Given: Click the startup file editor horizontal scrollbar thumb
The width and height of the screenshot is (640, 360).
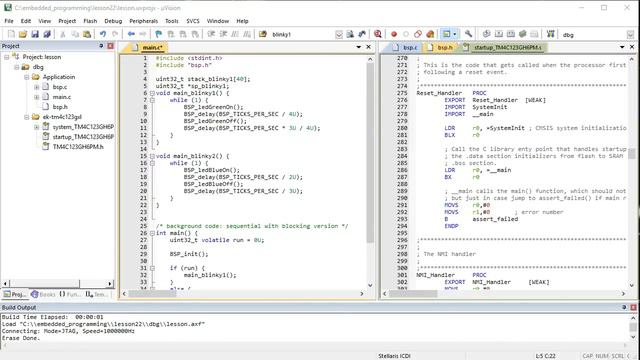Looking at the screenshot, I should pos(413,293).
